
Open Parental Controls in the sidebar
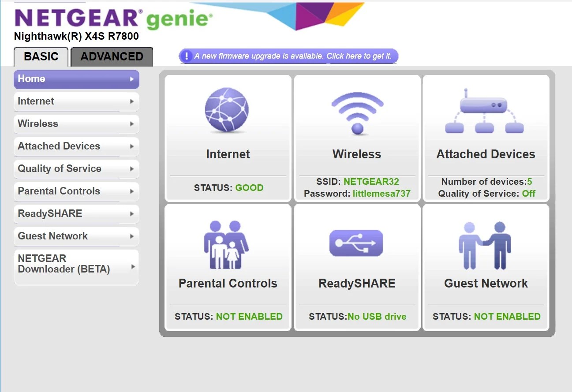click(77, 191)
